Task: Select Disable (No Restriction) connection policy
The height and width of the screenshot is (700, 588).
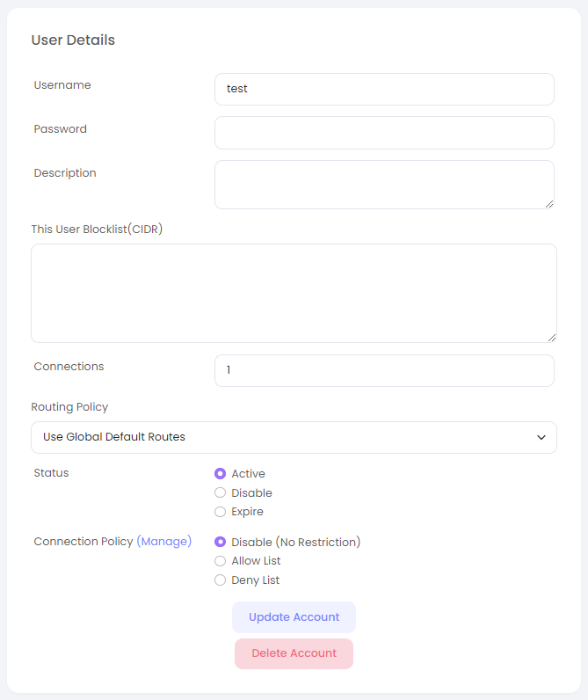Action: [x=221, y=543]
